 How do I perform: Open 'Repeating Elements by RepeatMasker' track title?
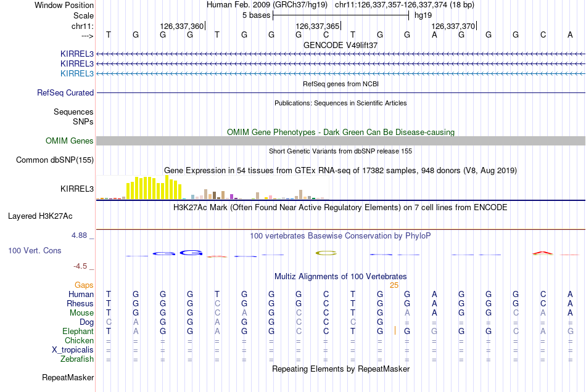(340, 369)
